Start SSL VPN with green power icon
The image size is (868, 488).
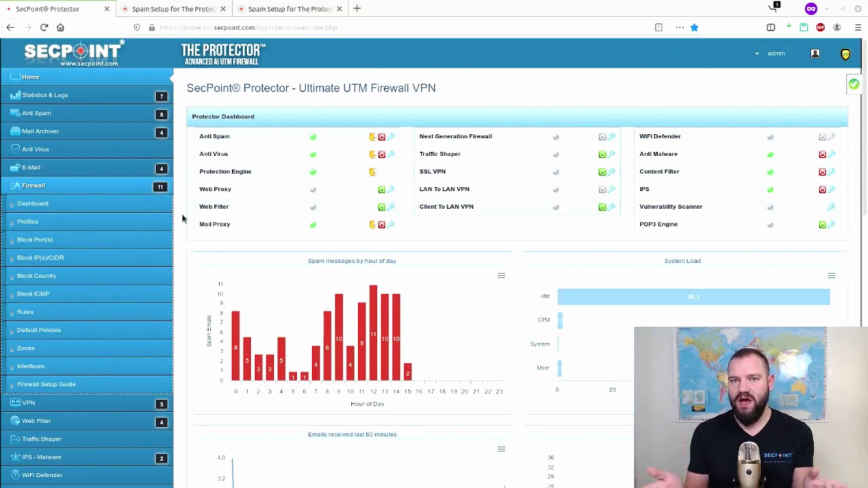pyautogui.click(x=602, y=172)
